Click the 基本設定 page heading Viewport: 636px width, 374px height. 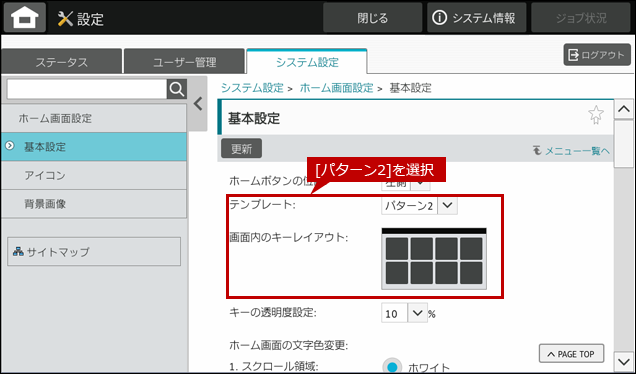click(254, 118)
